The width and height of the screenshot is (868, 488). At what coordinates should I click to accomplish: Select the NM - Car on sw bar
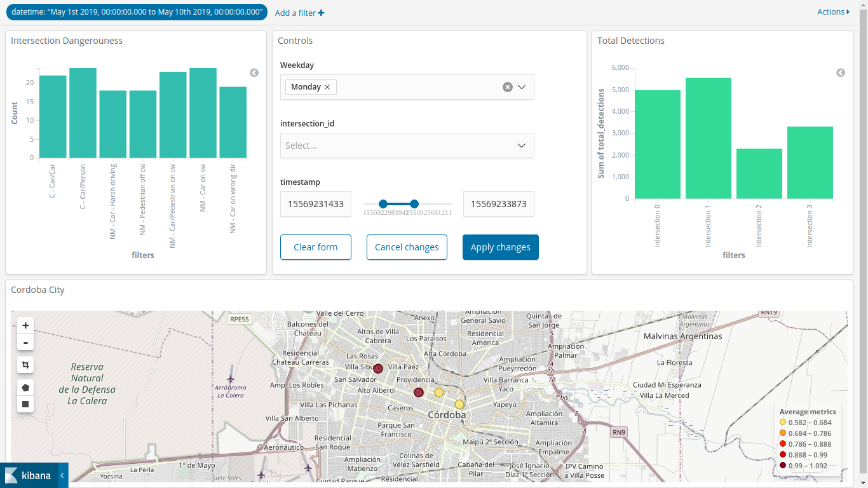pyautogui.click(x=203, y=113)
